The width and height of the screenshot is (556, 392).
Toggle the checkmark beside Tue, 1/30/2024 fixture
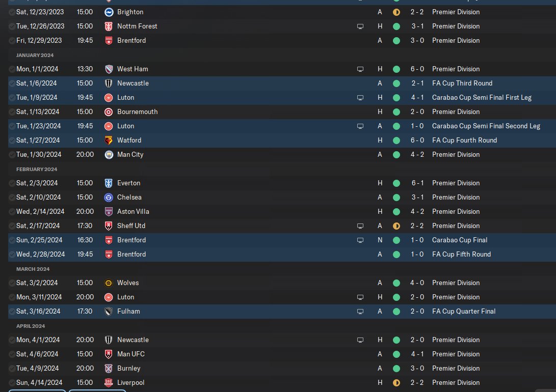(x=12, y=154)
